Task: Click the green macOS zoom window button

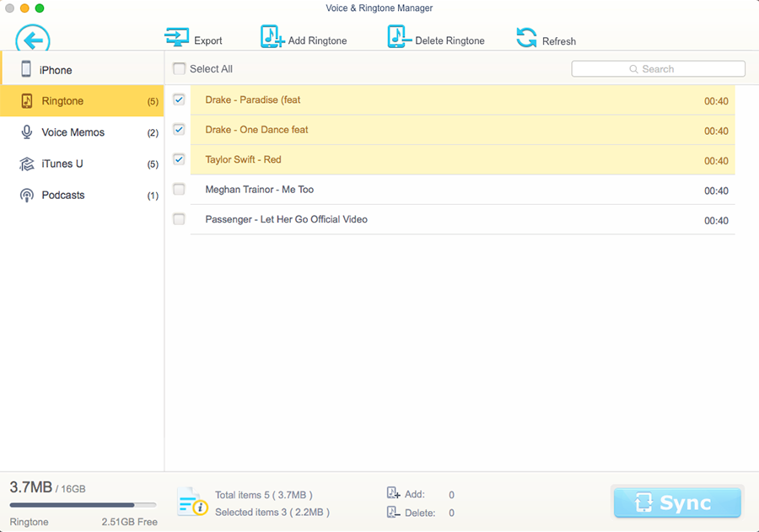Action: point(40,8)
